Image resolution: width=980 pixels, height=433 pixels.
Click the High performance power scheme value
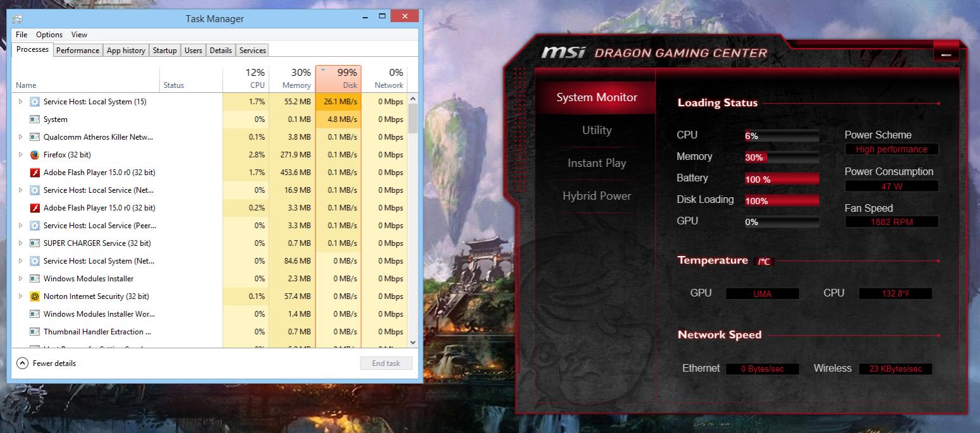click(x=892, y=149)
